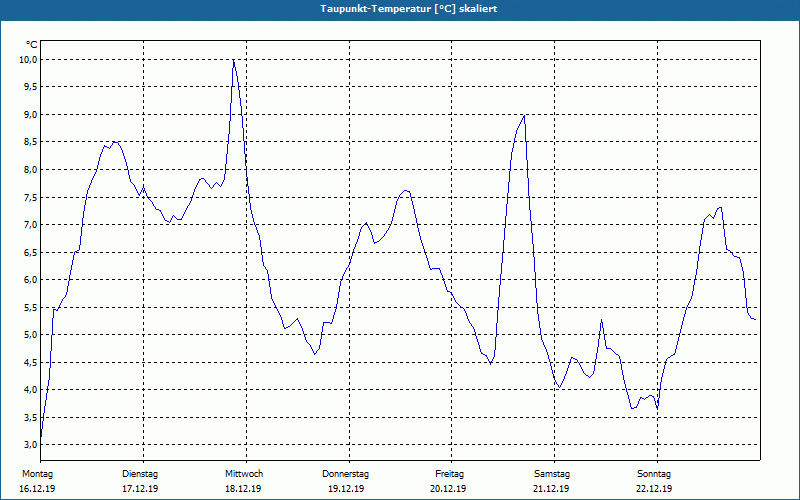Click the °C unit label above the axis

tap(32, 45)
